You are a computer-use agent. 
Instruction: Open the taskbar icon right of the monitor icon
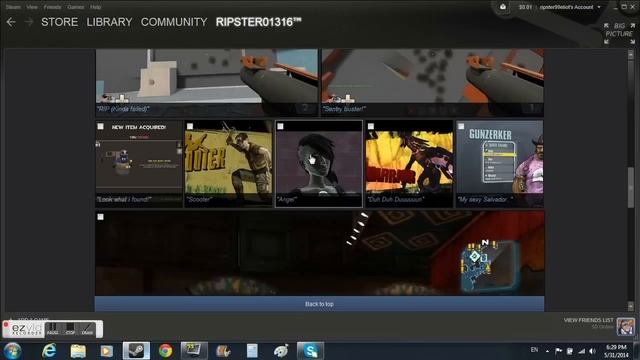click(223, 351)
